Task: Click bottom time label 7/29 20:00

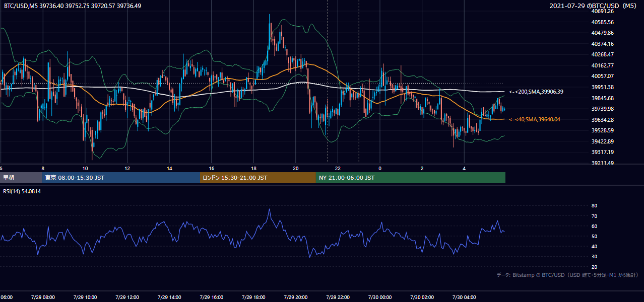Action: pos(296,297)
